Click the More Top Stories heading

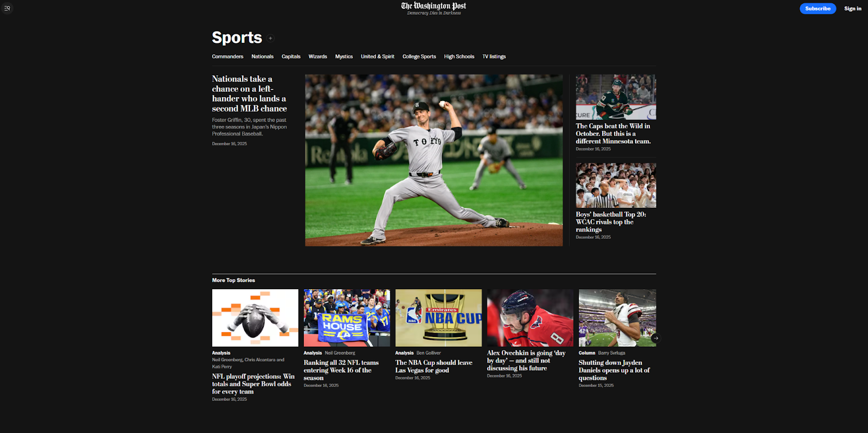click(x=233, y=281)
